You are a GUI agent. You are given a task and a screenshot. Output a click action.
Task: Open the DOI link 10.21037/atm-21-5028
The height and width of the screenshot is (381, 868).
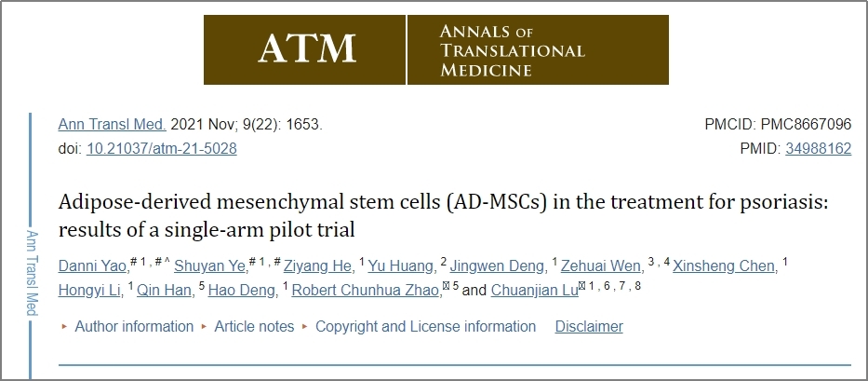(162, 149)
